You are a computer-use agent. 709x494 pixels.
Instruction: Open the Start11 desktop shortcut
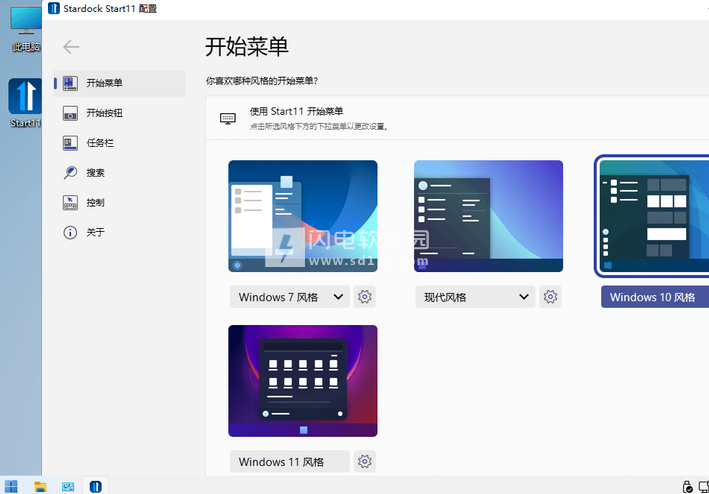pos(25,103)
